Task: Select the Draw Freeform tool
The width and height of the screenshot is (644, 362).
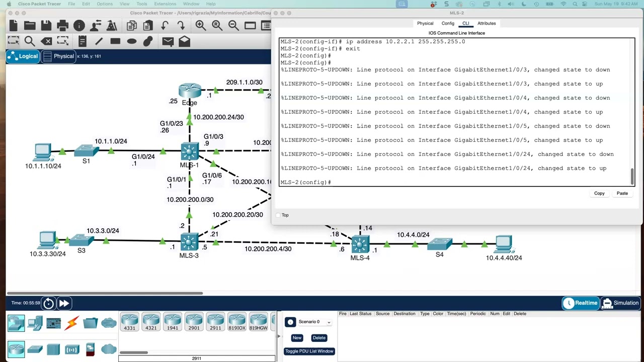Action: tap(148, 41)
